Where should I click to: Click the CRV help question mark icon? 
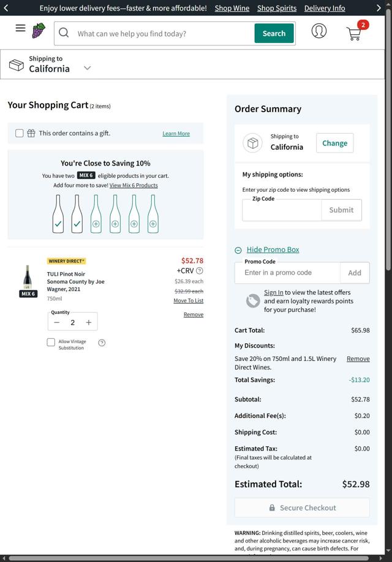(200, 271)
